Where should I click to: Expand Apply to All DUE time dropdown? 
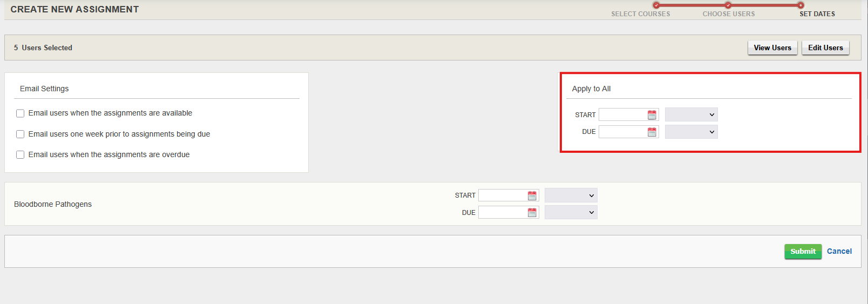691,132
